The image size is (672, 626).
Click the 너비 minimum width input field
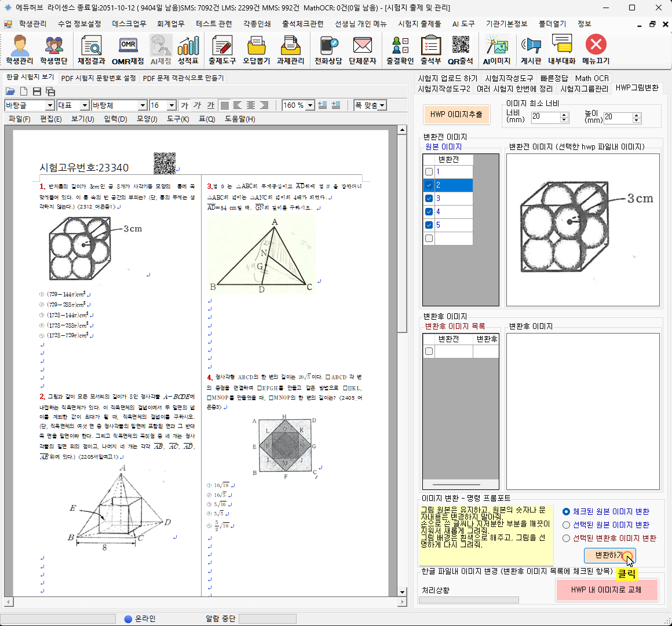point(545,117)
